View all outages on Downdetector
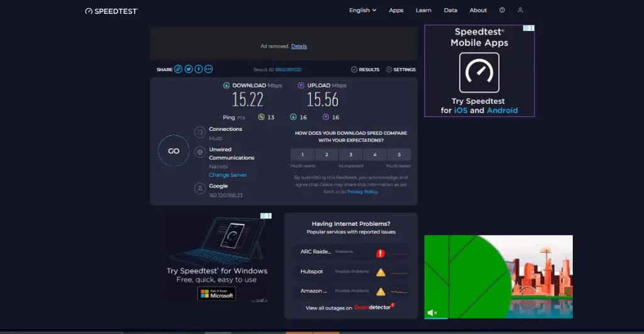The width and height of the screenshot is (644, 334). click(x=350, y=308)
